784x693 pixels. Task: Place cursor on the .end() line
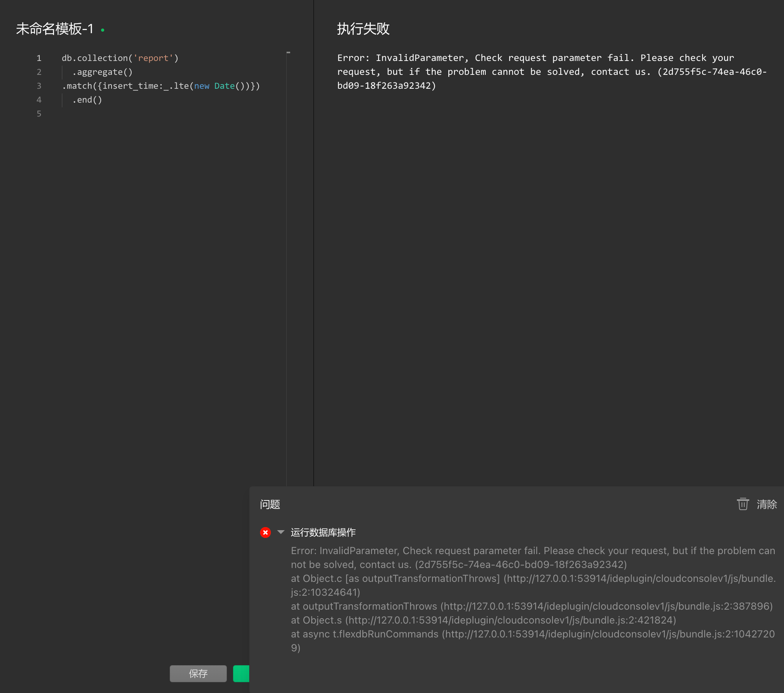(x=87, y=100)
